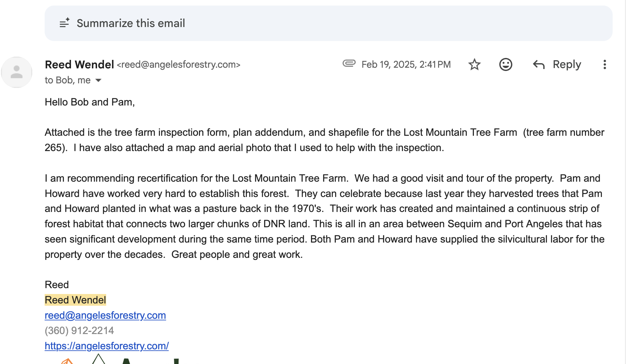Click the "Hello Bob and Pam," greeting line
Viewport: 626px width, 364px height.
pyautogui.click(x=90, y=102)
